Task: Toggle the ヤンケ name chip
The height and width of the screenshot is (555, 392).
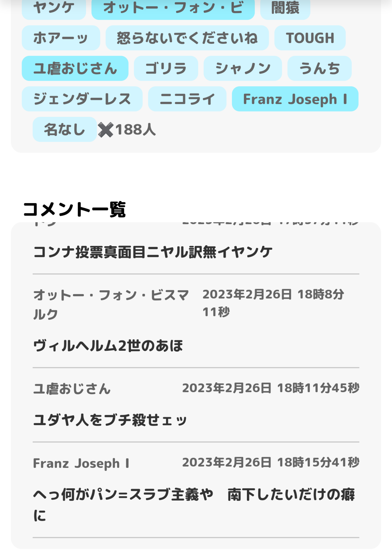Action: [54, 8]
